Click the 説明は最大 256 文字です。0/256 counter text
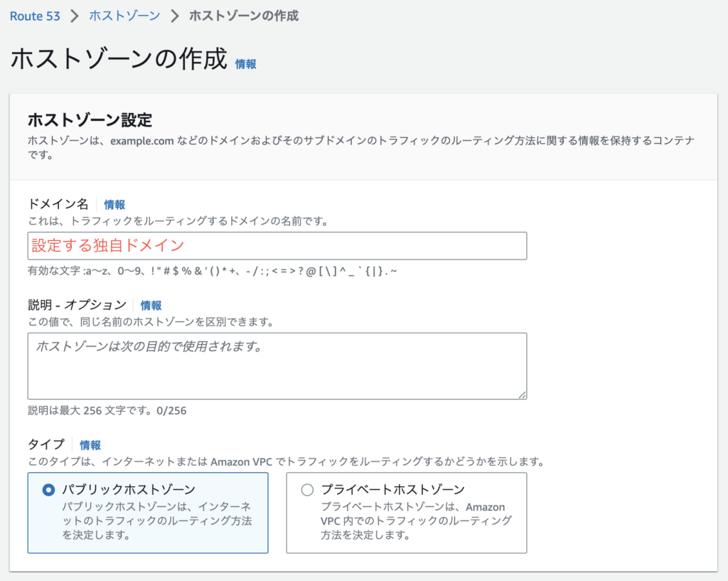The height and width of the screenshot is (581, 728). (x=107, y=410)
